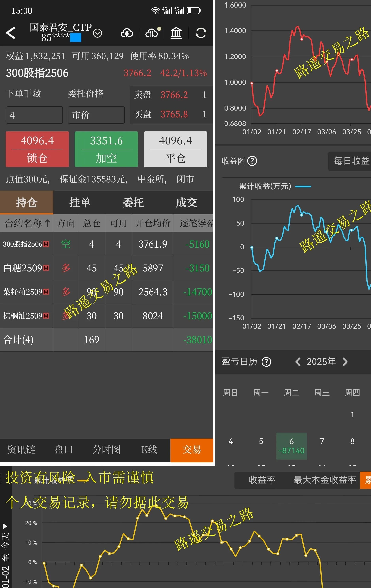The width and height of the screenshot is (371, 588).
Task: Click the 下单手数 quantity input field
Action: click(34, 115)
